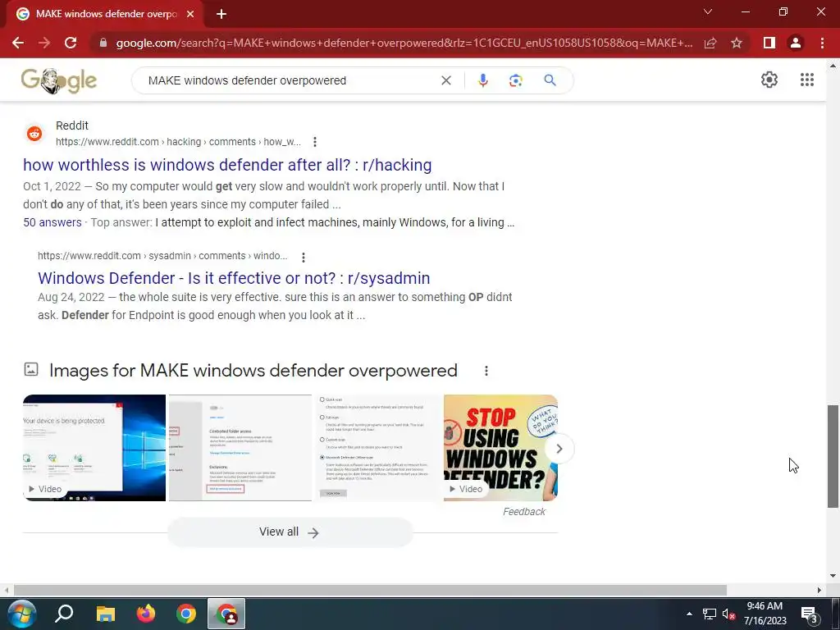The width and height of the screenshot is (840, 630).
Task: Open the notification center icon
Action: tap(809, 614)
